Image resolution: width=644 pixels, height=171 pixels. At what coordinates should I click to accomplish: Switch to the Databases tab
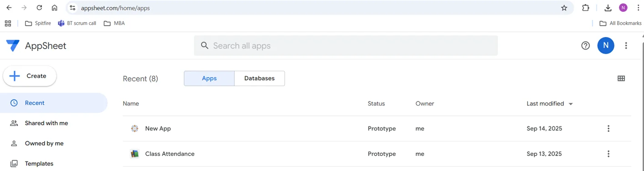[260, 78]
